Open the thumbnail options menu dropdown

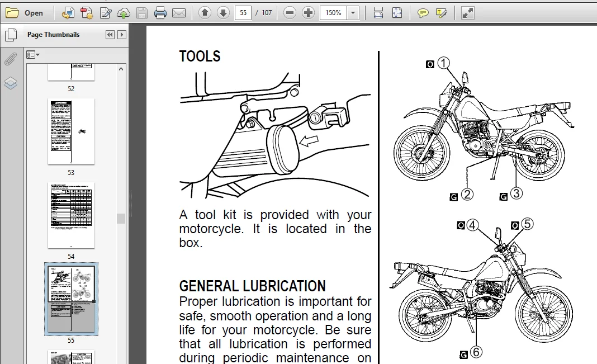[33, 55]
